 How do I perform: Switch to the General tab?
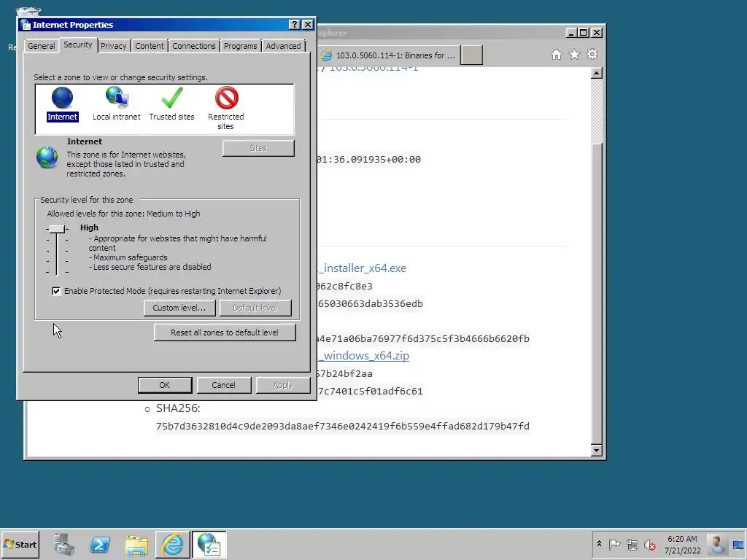[x=41, y=46]
